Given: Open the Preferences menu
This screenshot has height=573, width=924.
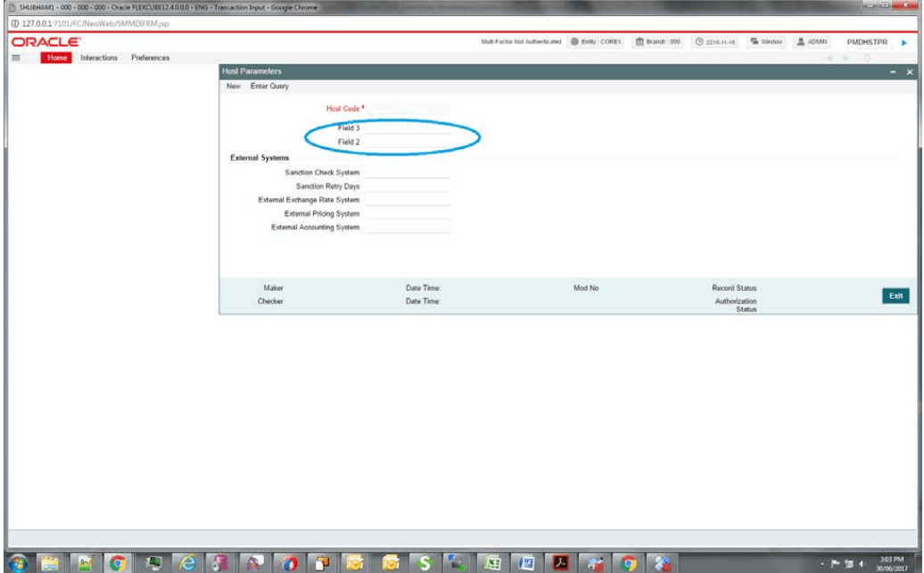Looking at the screenshot, I should (x=150, y=58).
